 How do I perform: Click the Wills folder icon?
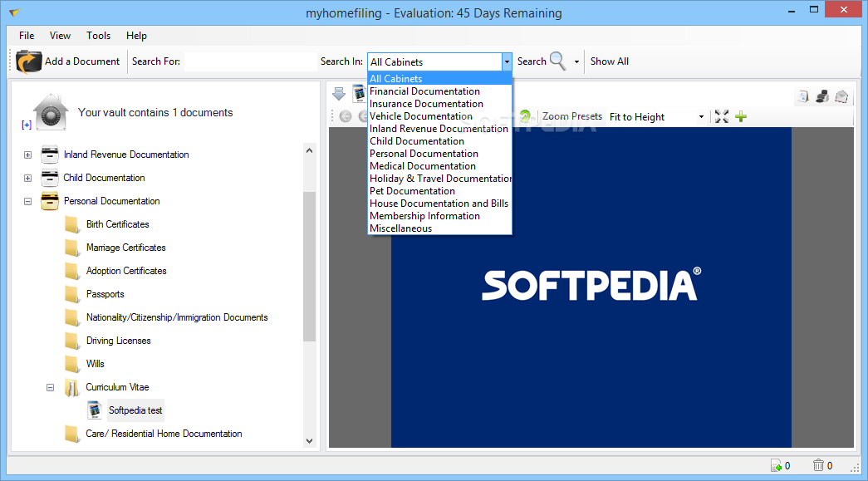(x=72, y=364)
